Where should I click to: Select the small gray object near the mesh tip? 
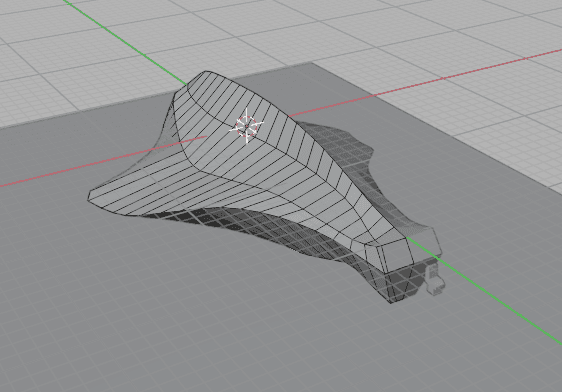click(435, 280)
